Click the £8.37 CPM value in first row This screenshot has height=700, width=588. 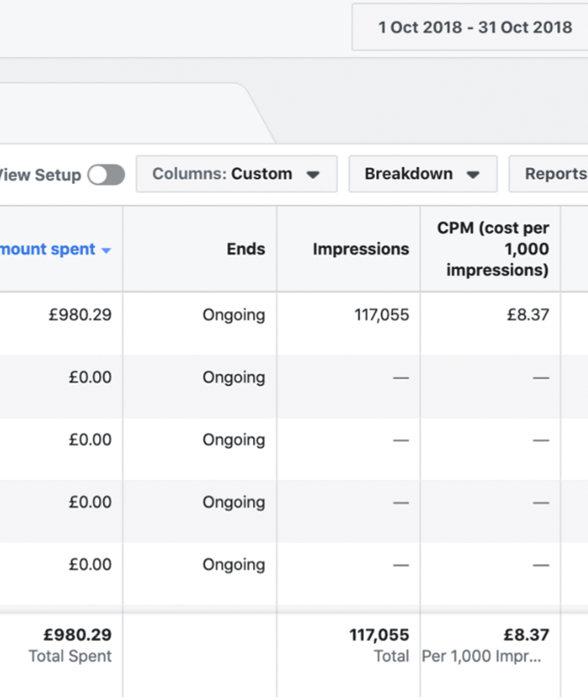(526, 315)
